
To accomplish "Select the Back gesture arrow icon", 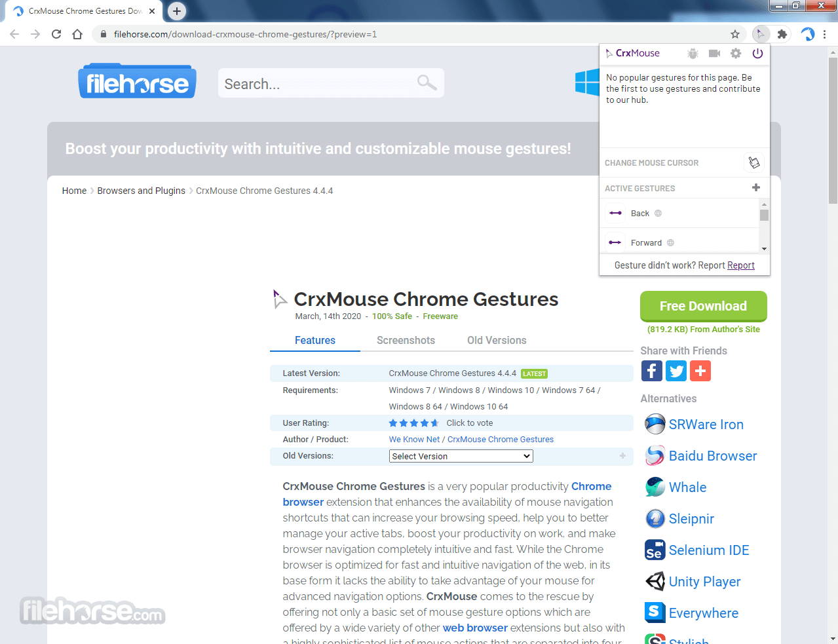I will 615,213.
